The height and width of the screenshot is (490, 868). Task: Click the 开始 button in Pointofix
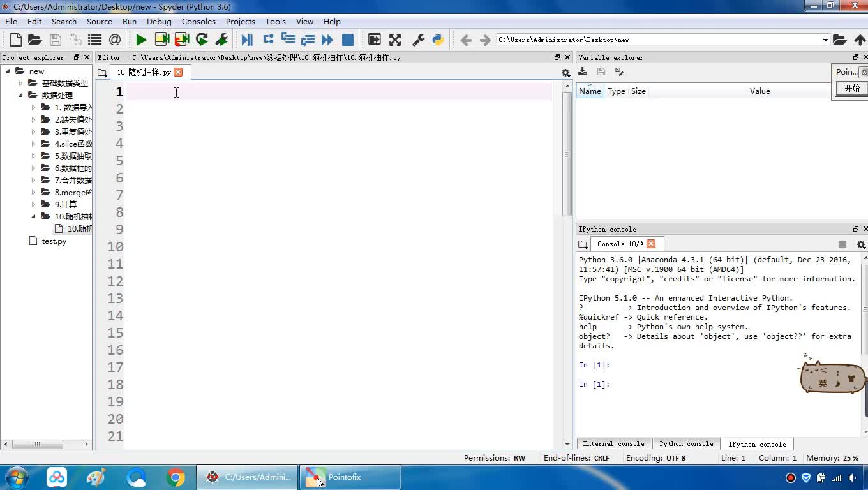pyautogui.click(x=852, y=89)
